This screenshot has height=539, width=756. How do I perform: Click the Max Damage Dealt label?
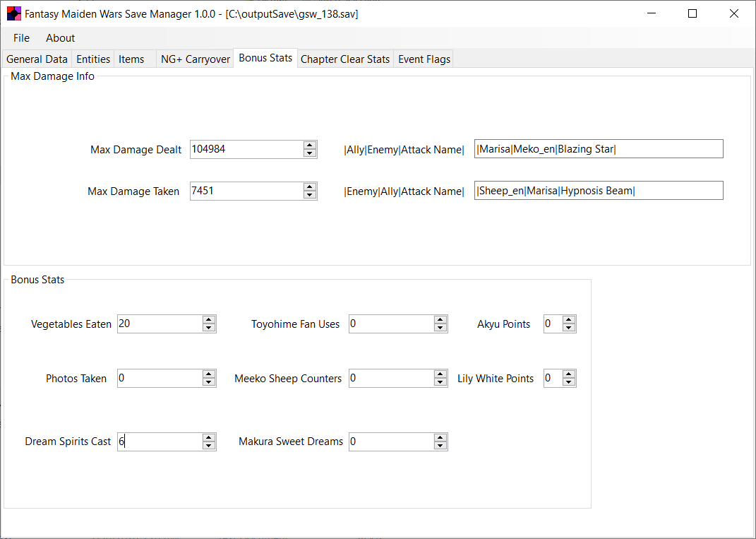pos(136,150)
